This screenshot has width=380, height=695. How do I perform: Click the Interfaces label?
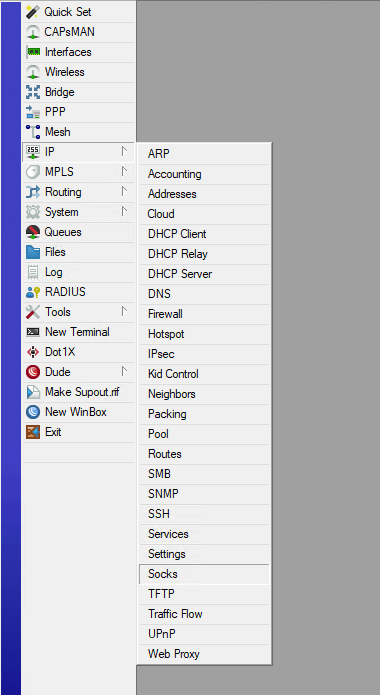point(68,52)
